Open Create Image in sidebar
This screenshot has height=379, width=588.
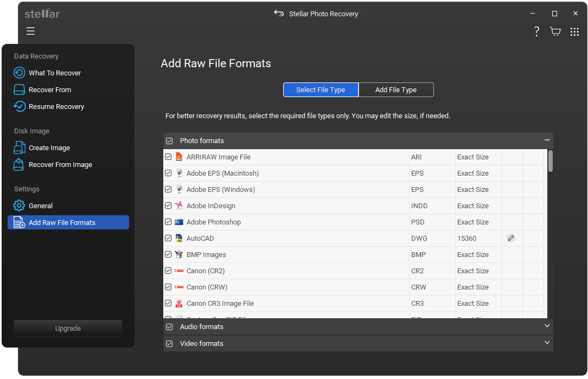49,147
